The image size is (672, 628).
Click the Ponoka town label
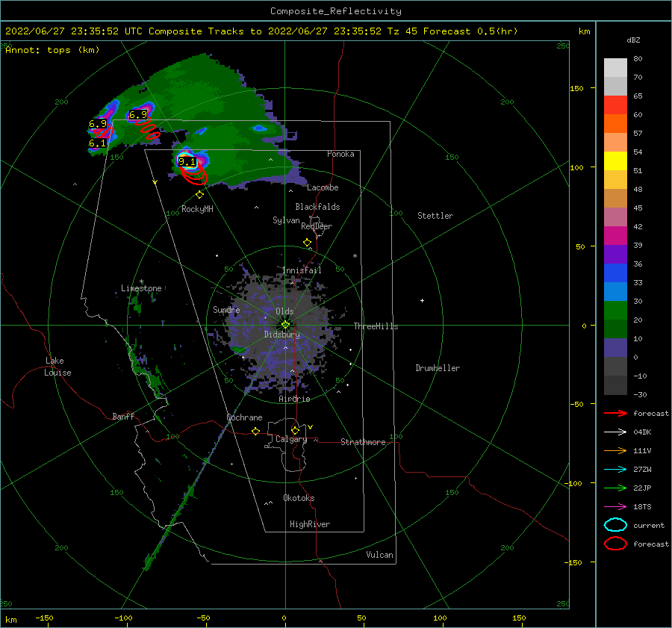(340, 154)
